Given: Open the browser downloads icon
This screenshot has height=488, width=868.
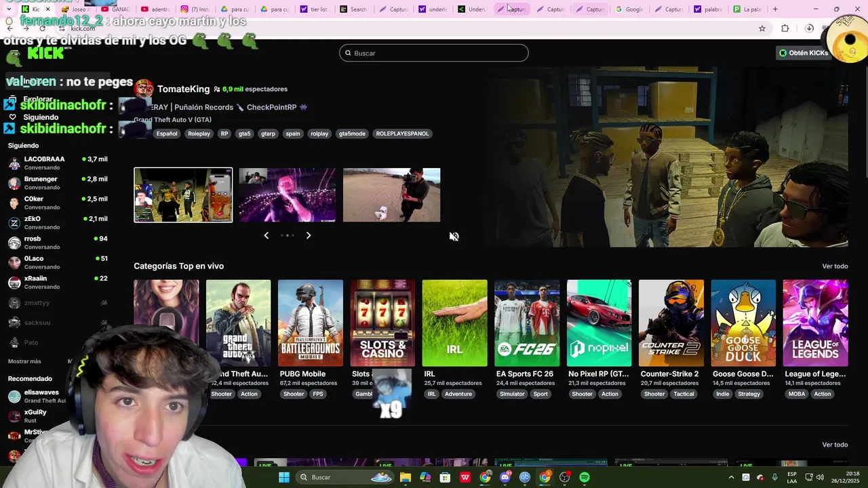Looking at the screenshot, I should [x=809, y=28].
